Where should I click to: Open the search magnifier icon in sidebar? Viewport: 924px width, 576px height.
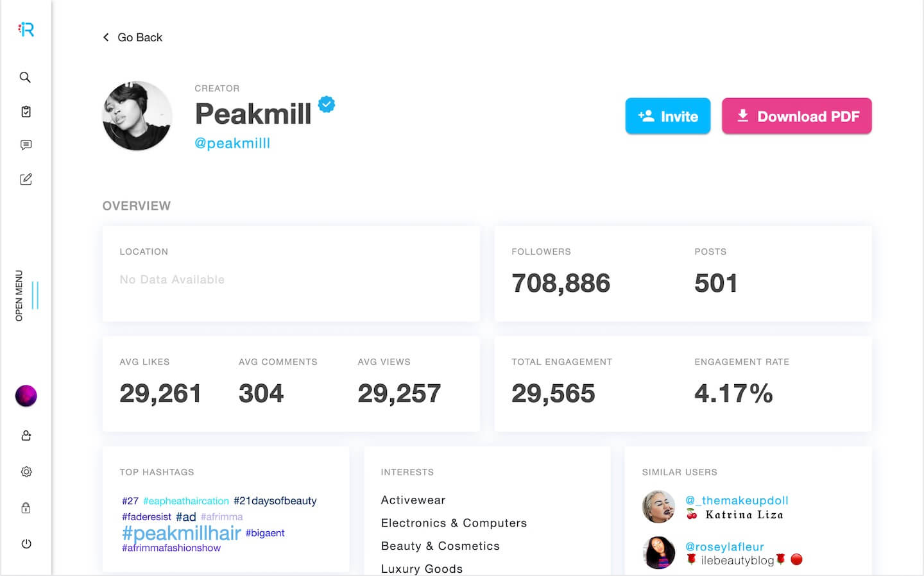tap(25, 78)
